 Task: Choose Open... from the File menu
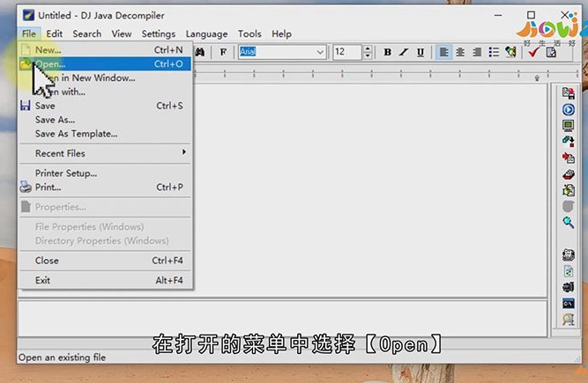pyautogui.click(x=105, y=64)
